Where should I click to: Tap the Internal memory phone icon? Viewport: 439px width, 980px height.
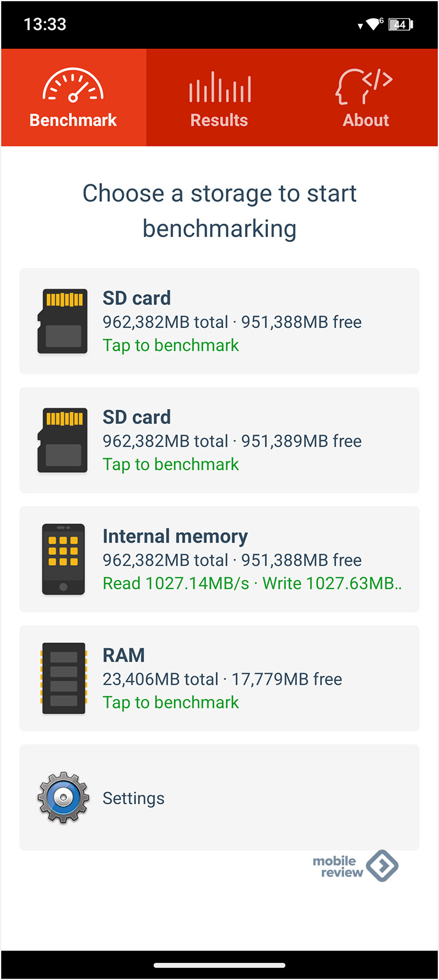click(x=63, y=559)
